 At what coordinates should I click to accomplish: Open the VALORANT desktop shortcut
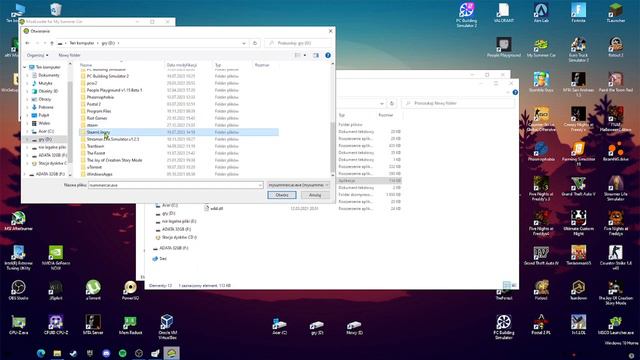click(x=504, y=13)
